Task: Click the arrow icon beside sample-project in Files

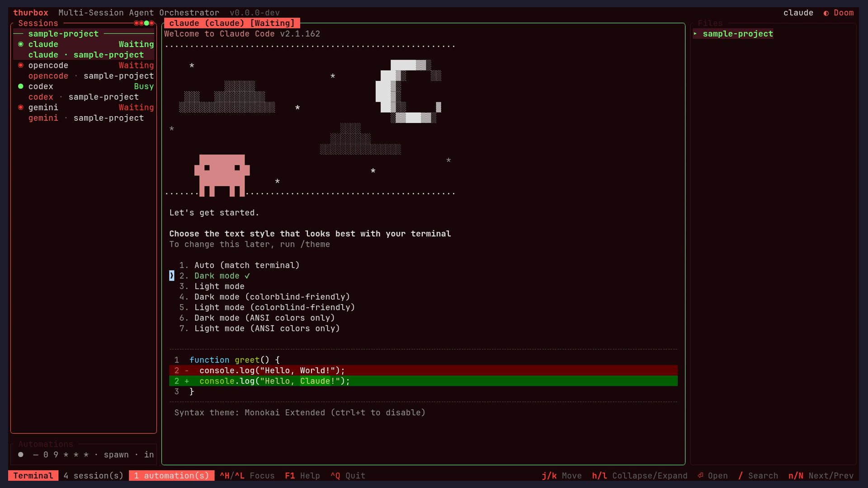Action: (x=695, y=33)
